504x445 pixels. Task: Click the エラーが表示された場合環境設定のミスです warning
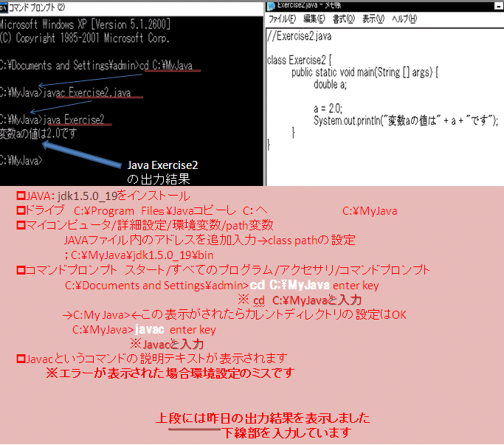click(170, 373)
